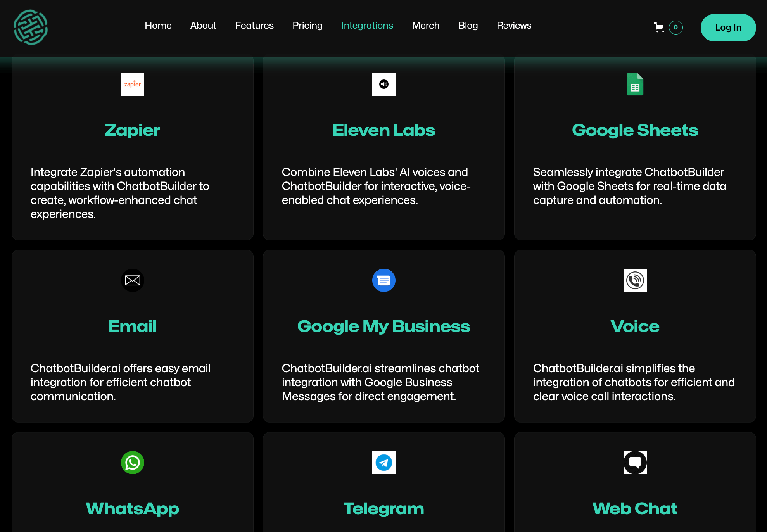Open the Features page
Viewport: 767px width, 532px height.
(254, 26)
